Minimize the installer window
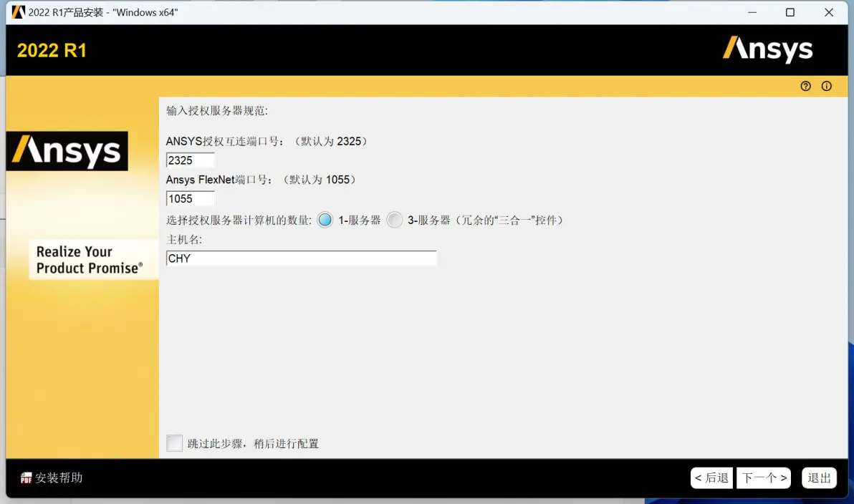The image size is (854, 504). [x=752, y=12]
